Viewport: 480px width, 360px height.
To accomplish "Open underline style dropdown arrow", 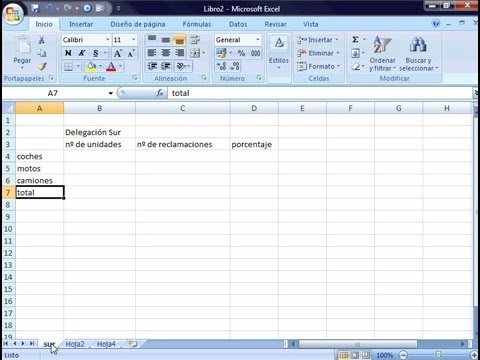I will pos(105,53).
